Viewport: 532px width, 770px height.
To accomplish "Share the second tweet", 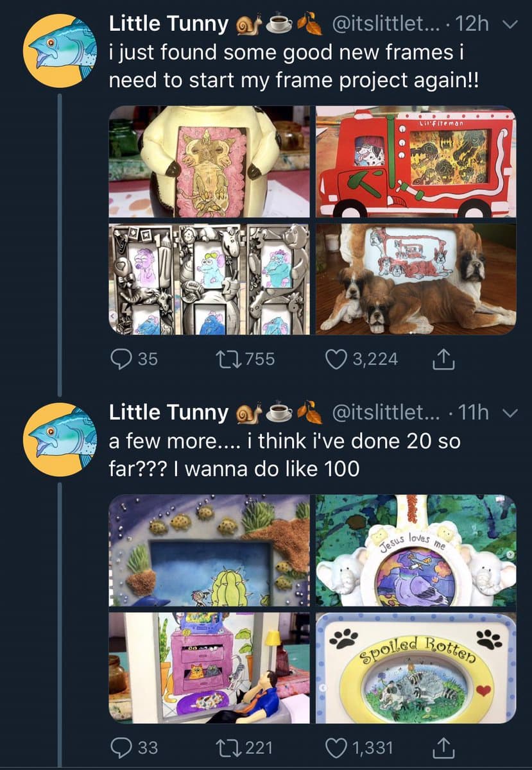I will click(443, 748).
